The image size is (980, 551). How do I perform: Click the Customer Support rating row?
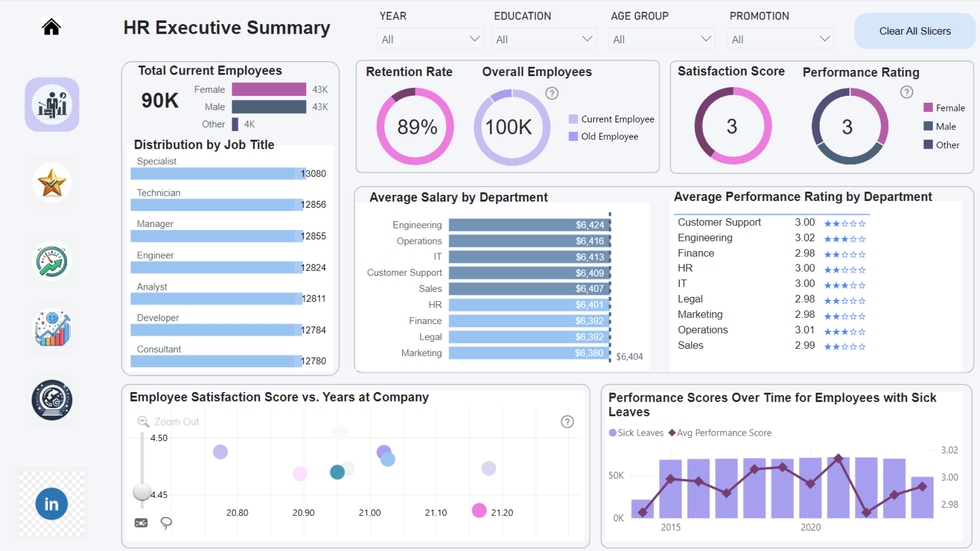click(772, 222)
